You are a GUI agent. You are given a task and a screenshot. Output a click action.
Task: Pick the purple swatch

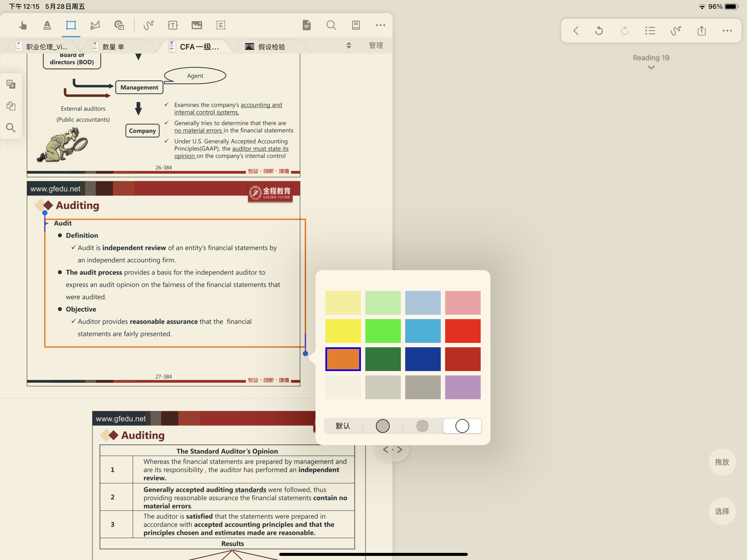point(463,387)
